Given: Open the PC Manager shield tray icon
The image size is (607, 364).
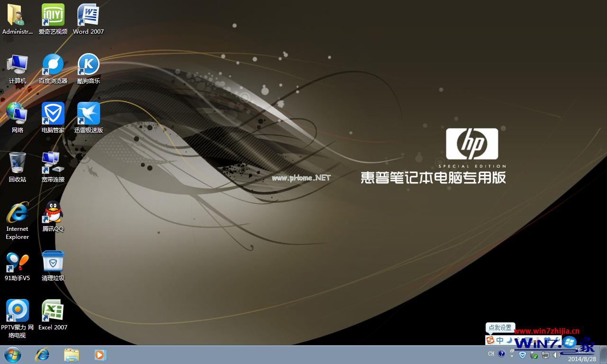Looking at the screenshot, I should pos(523,355).
